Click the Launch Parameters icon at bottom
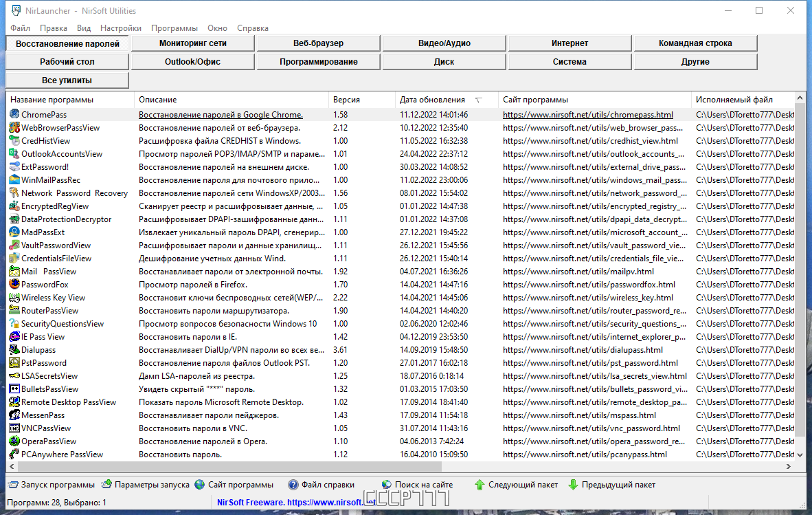The image size is (812, 515). 106,485
